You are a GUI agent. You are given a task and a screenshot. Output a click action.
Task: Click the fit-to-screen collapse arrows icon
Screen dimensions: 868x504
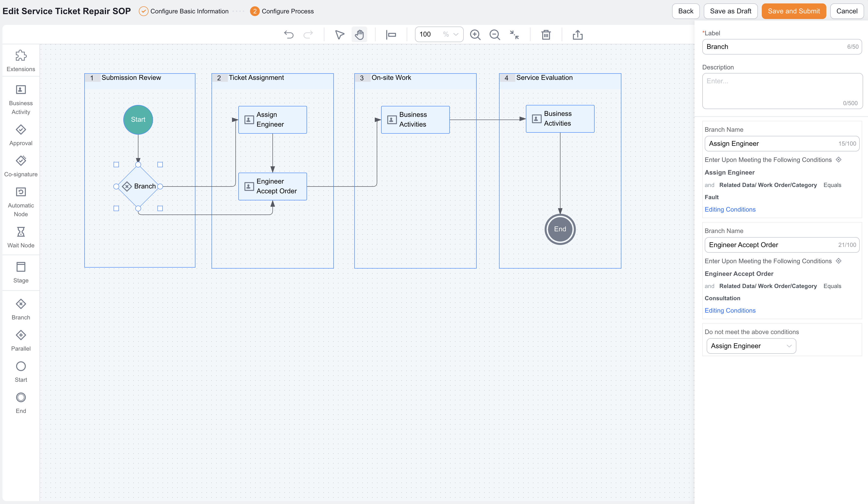[x=514, y=34]
